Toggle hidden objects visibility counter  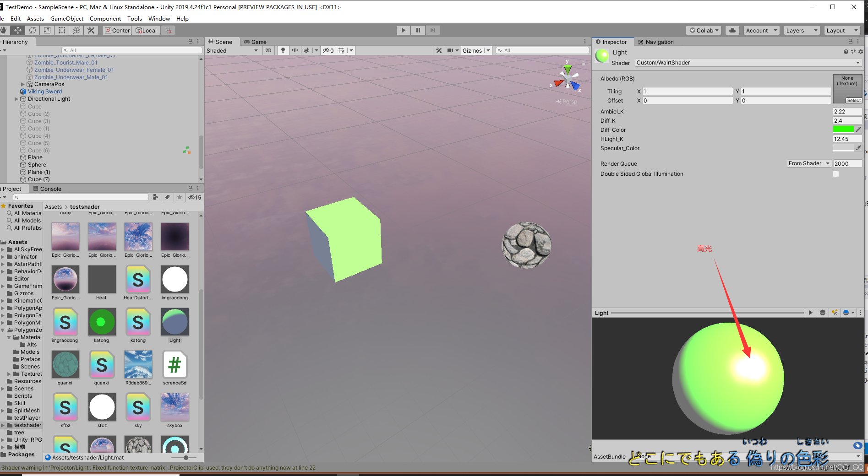(x=328, y=50)
